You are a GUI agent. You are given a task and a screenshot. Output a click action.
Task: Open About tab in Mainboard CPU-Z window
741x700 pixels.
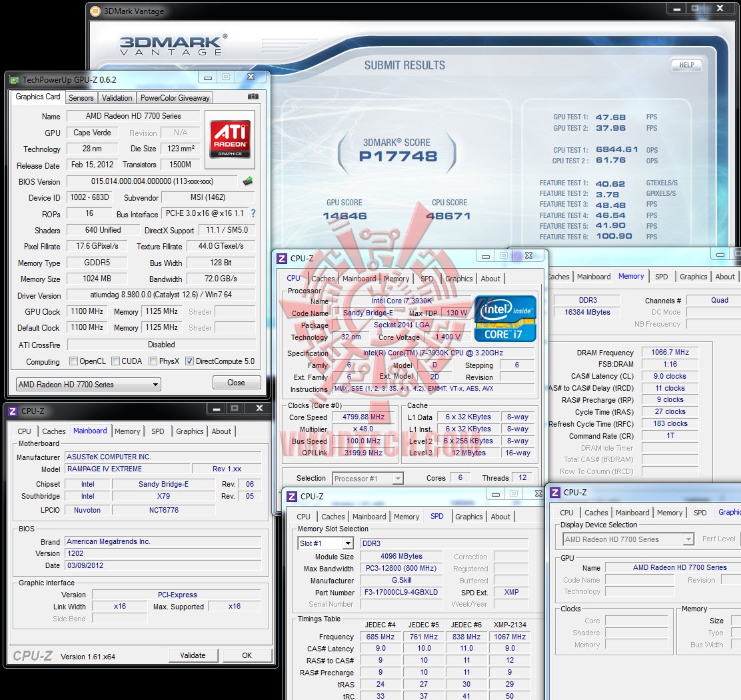tap(221, 431)
